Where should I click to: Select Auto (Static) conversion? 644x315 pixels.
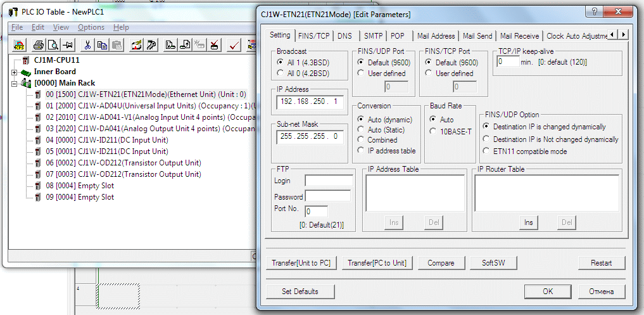360,130
